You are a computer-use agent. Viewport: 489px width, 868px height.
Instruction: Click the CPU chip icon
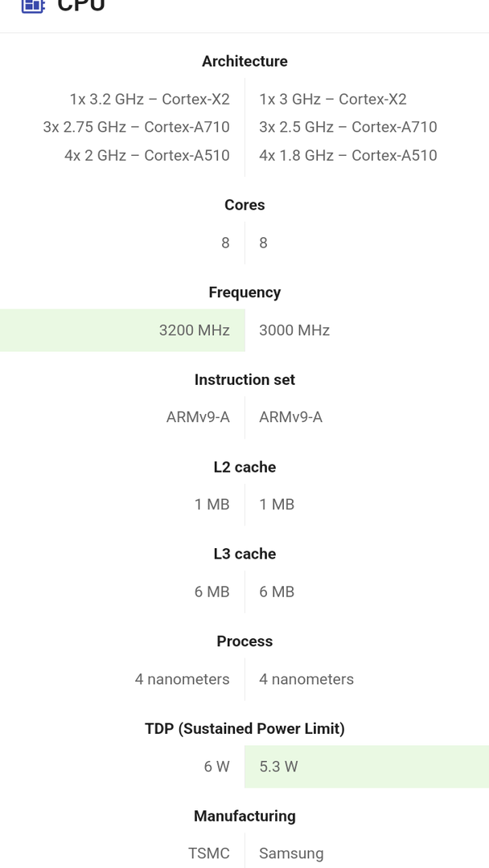pos(32,5)
